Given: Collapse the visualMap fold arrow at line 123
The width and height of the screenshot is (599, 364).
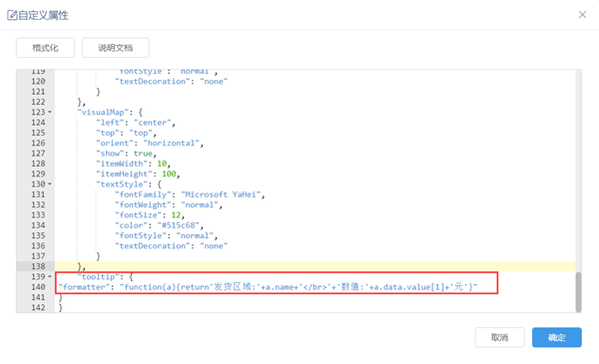Looking at the screenshot, I should click(50, 112).
